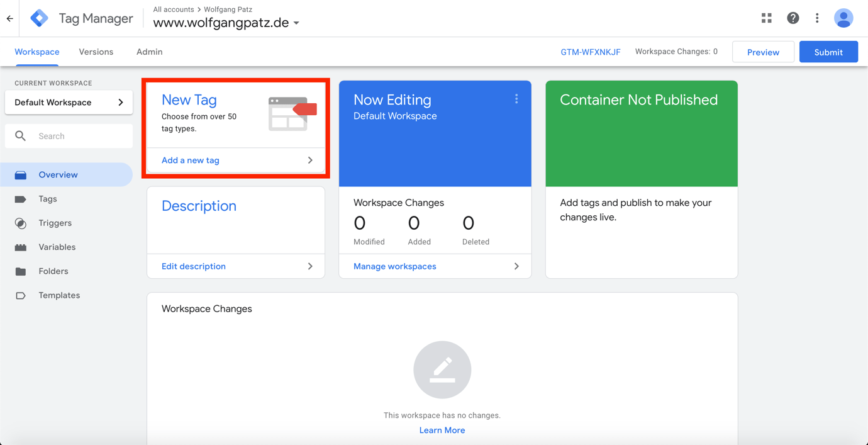Click the search magnifier icon
868x445 pixels.
pyautogui.click(x=21, y=136)
